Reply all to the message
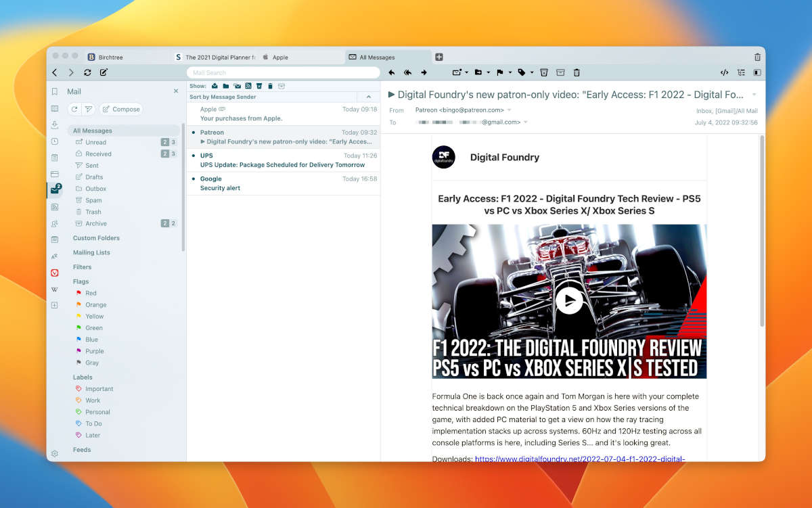 (x=408, y=72)
